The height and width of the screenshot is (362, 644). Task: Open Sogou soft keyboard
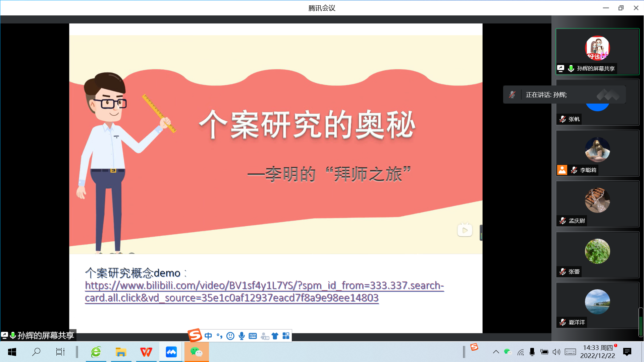pos(253,336)
